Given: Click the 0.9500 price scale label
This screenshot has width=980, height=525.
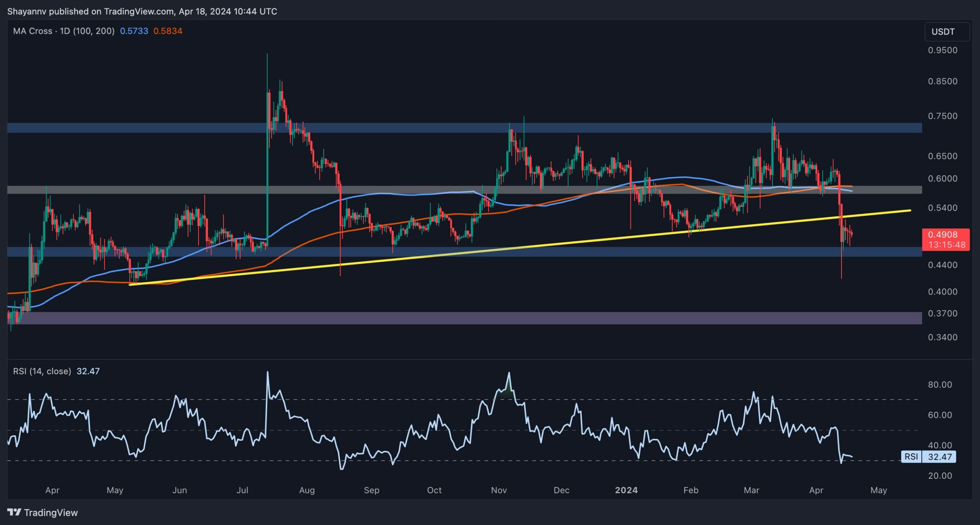Looking at the screenshot, I should coord(942,50).
